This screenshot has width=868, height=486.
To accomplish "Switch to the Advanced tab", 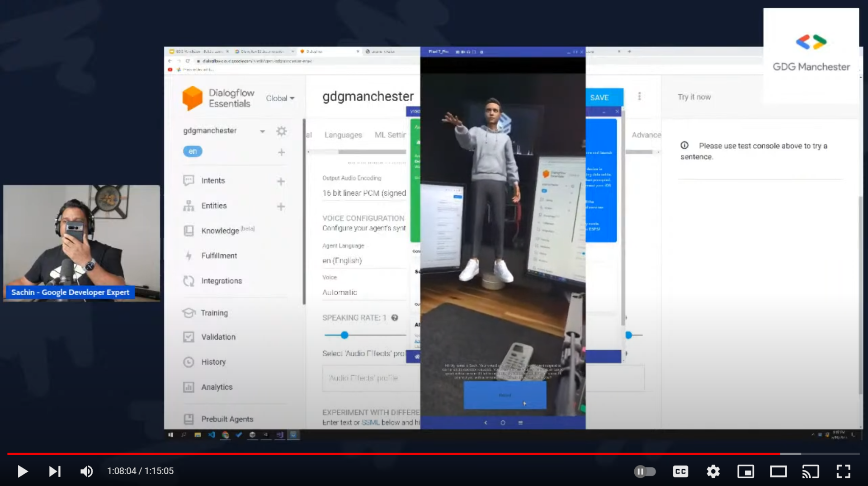I will [646, 135].
